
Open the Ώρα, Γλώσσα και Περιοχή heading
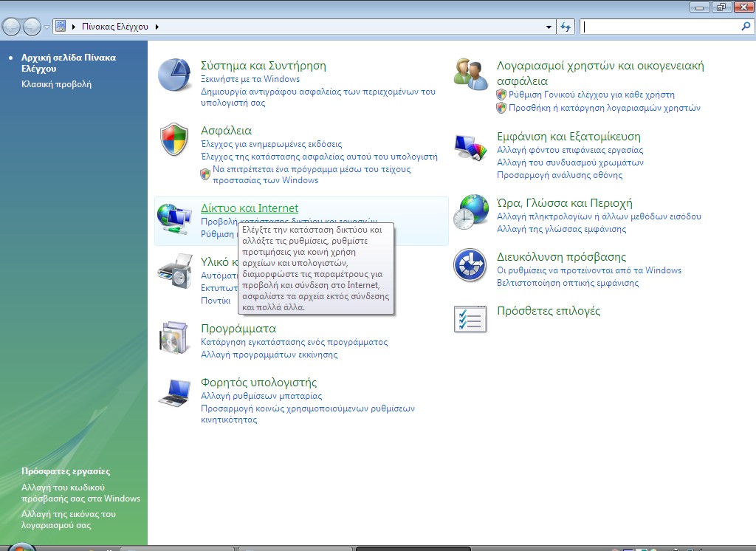565,203
